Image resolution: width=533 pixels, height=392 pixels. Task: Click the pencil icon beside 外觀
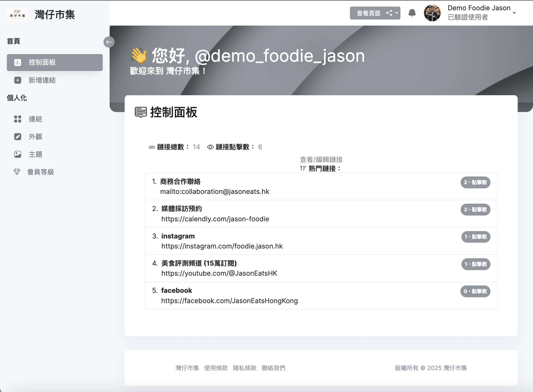18,137
